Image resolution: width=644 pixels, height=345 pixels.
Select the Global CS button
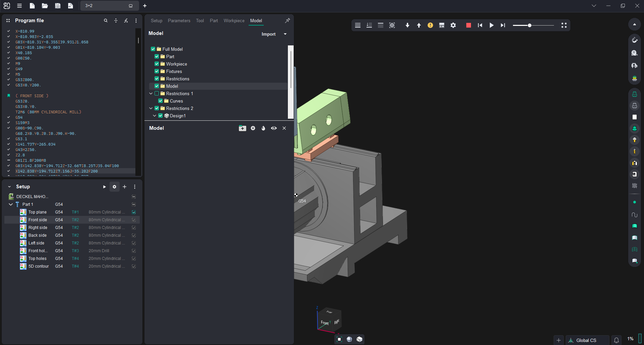(586, 340)
